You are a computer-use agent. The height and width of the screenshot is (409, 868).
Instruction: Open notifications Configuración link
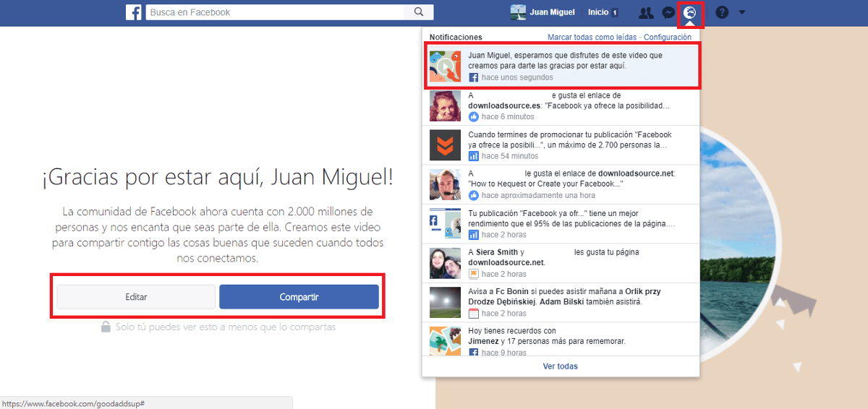click(x=668, y=37)
